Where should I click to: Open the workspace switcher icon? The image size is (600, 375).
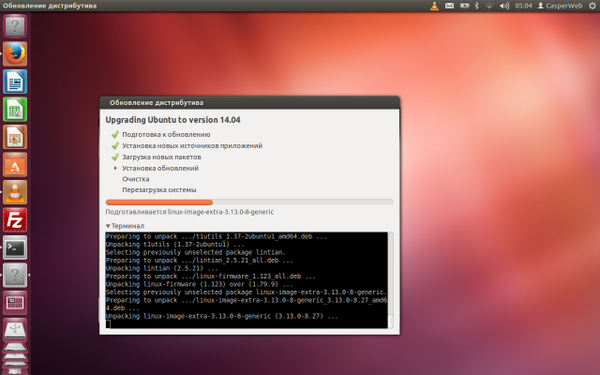pos(15,303)
